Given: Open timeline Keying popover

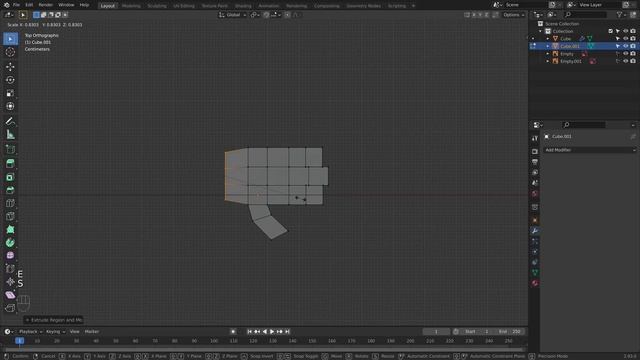Looking at the screenshot, I should coord(56,332).
